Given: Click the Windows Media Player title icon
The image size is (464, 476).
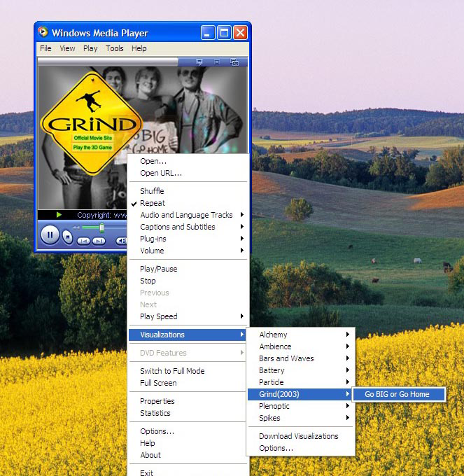Looking at the screenshot, I should pos(43,32).
